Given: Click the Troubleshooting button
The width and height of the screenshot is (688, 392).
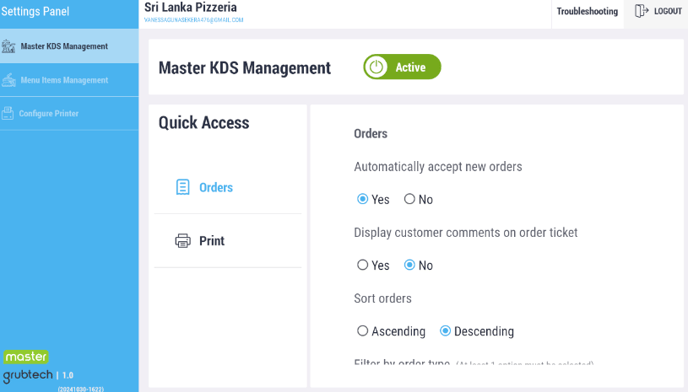Looking at the screenshot, I should pos(587,11).
